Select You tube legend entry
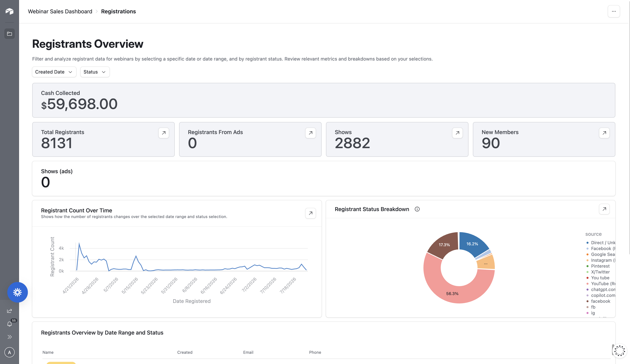The width and height of the screenshot is (630, 364). [598, 278]
